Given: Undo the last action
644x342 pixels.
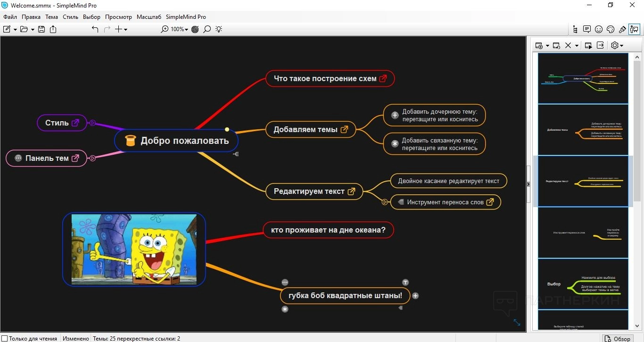Looking at the screenshot, I should 95,29.
